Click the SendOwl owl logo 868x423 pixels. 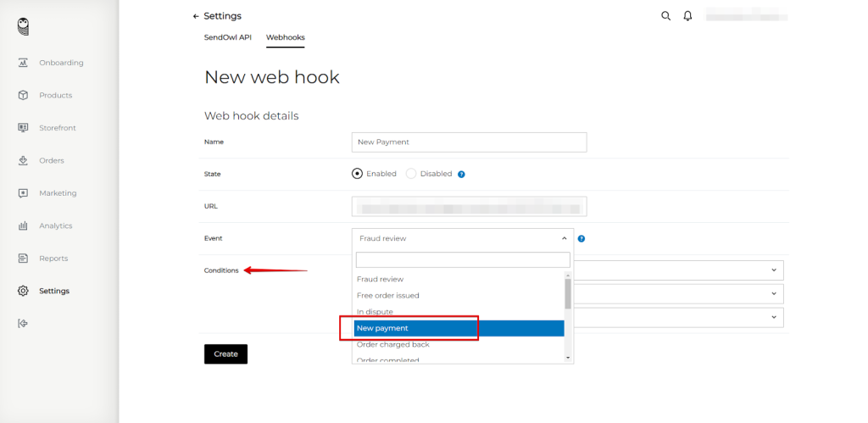24,26
